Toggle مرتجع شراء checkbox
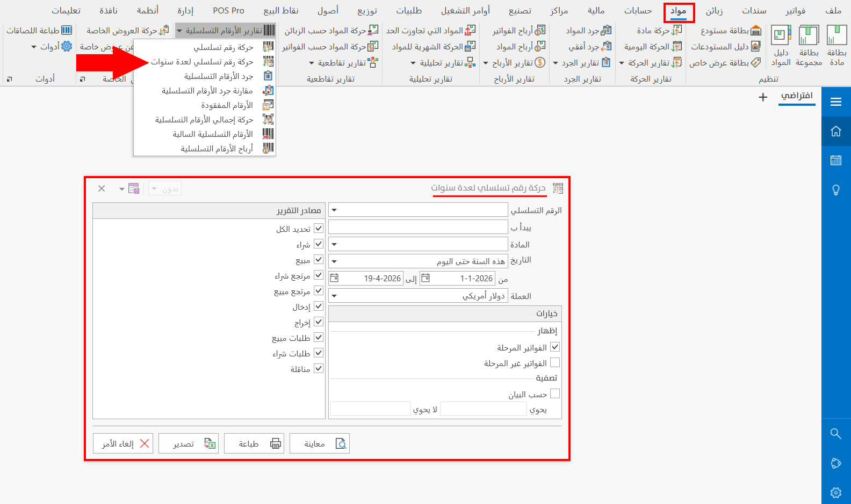Viewport: 851px width, 504px height. tap(319, 275)
